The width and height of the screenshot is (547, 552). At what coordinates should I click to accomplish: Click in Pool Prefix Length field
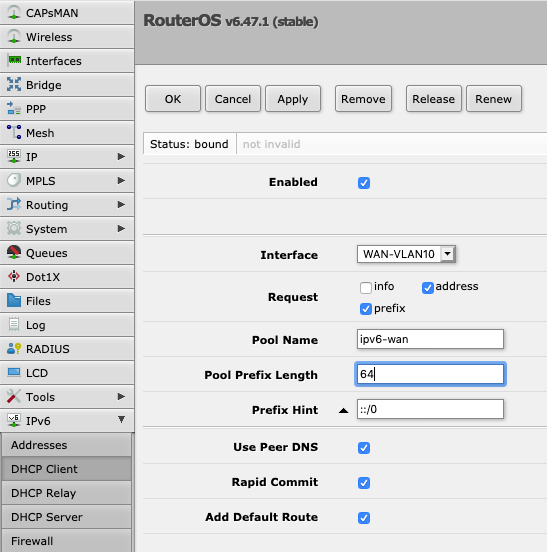pos(430,374)
